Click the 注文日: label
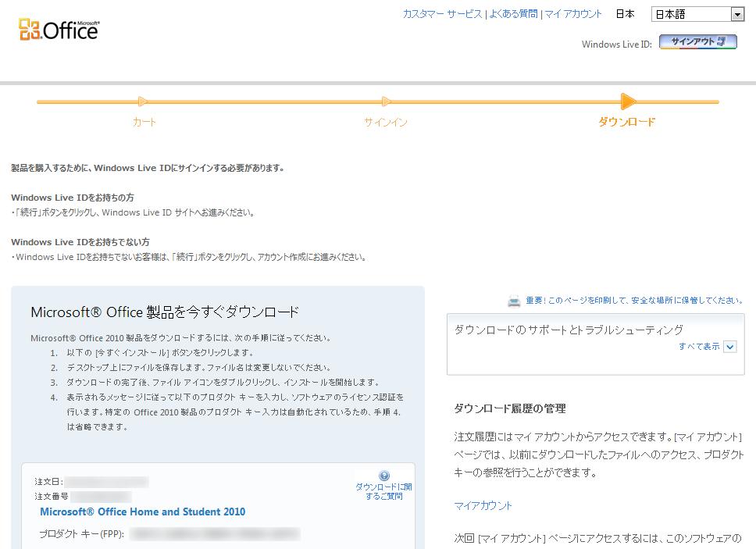 pos(48,482)
